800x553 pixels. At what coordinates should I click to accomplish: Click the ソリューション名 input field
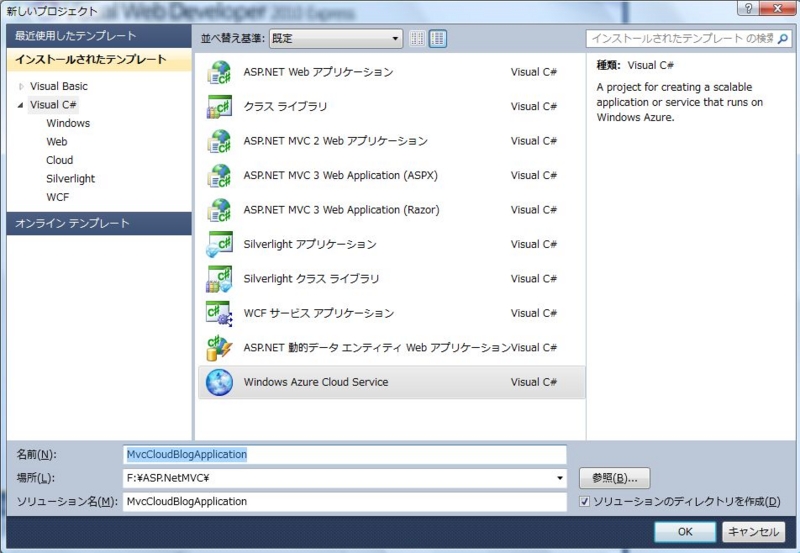[x=345, y=502]
